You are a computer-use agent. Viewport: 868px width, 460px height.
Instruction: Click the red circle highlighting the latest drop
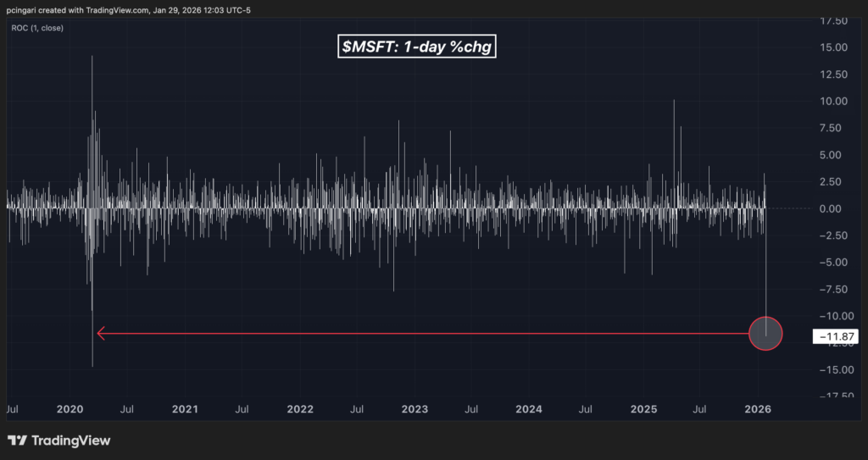coord(765,333)
